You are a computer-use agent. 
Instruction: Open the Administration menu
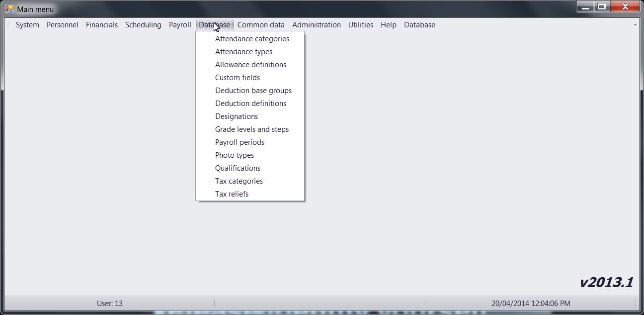tap(317, 25)
